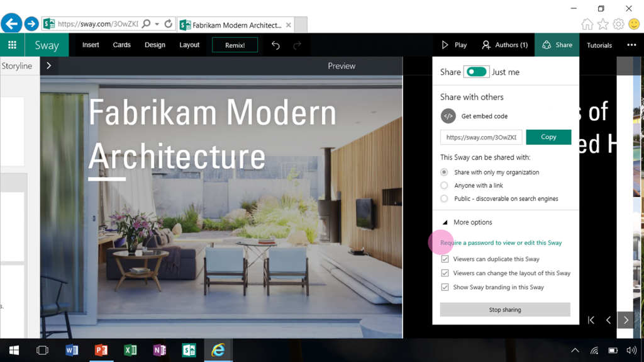Toggle the Share switch to Just me
The image size is (644, 362).
476,72
